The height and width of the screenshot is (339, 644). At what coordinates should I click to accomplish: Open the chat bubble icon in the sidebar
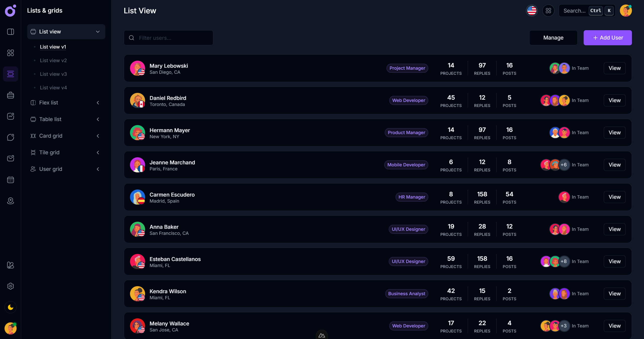(x=10, y=137)
